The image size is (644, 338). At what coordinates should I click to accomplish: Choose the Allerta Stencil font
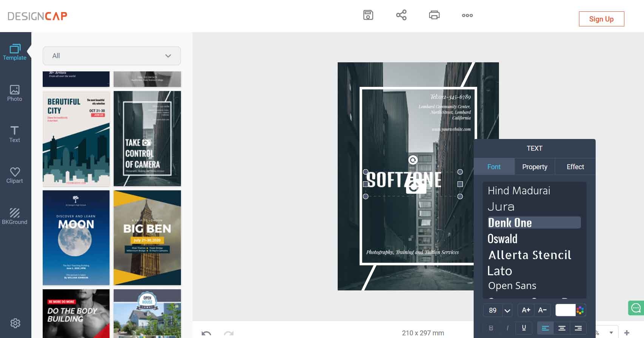(x=530, y=255)
